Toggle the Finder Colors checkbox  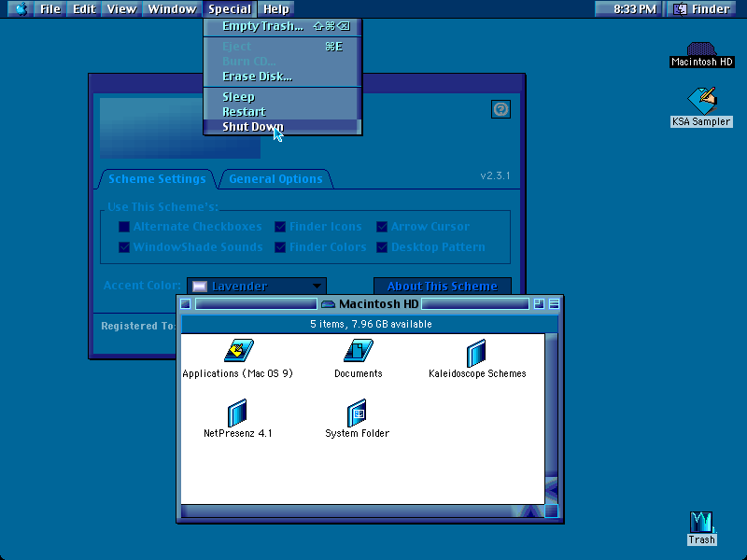(280, 247)
